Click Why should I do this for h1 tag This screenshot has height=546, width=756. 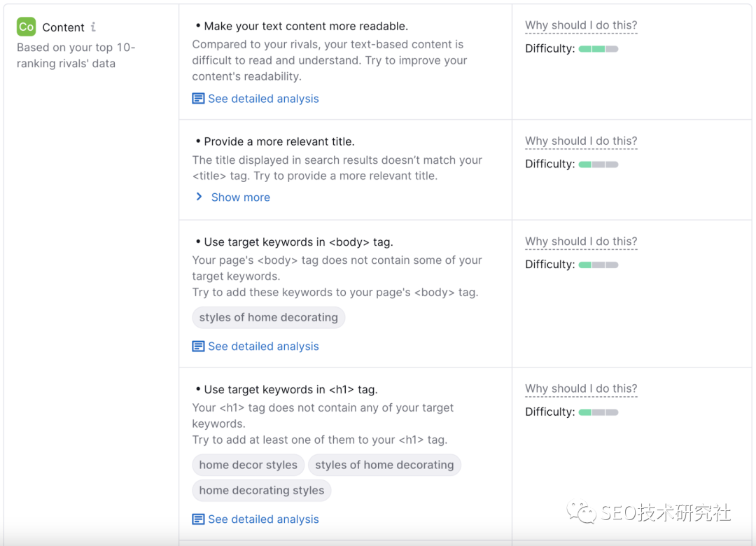[x=581, y=388]
